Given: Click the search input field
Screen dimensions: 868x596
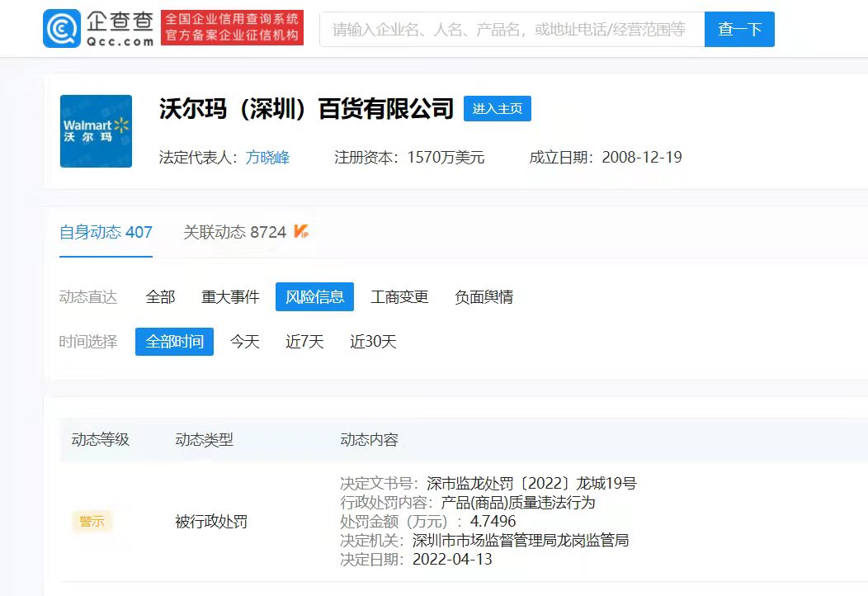Looking at the screenshot, I should (512, 30).
